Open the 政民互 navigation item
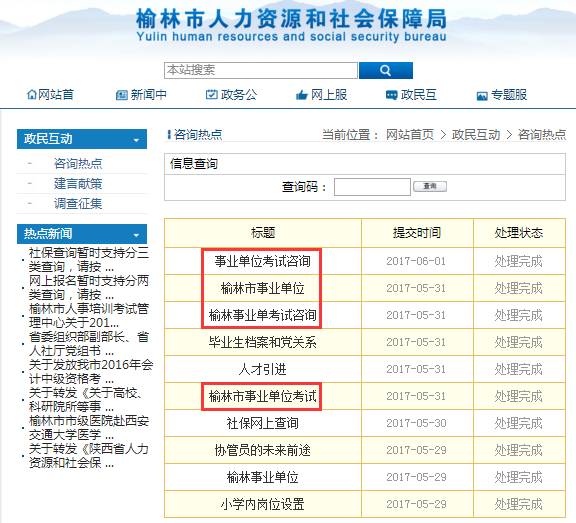The image size is (576, 523). click(x=419, y=95)
